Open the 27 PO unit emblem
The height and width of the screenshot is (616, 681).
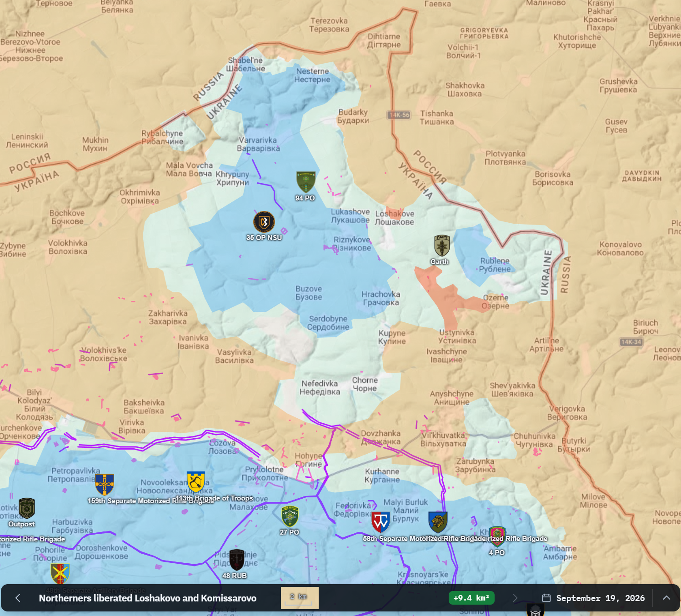(290, 516)
